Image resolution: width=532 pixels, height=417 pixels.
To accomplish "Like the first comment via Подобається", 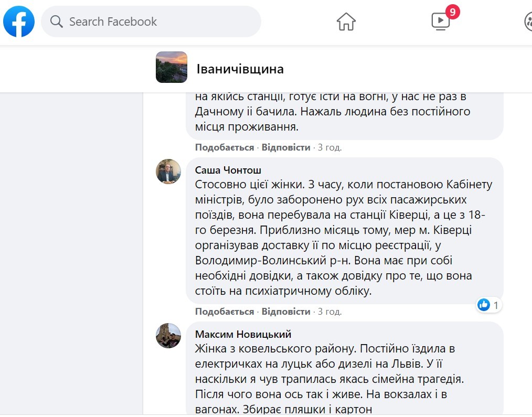I will (224, 147).
